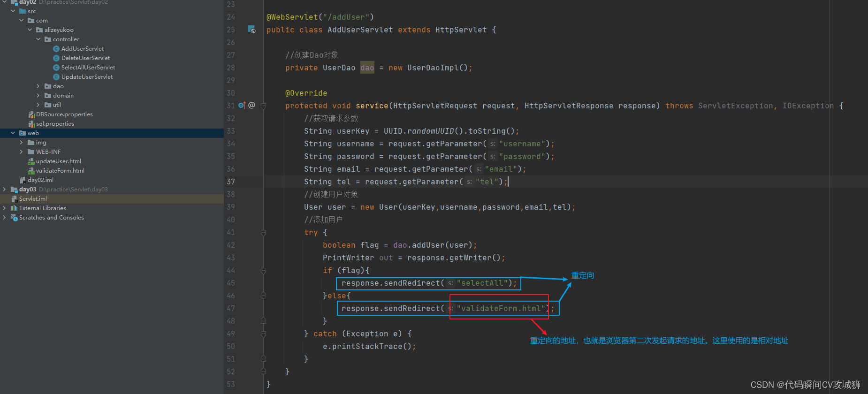This screenshot has height=394, width=868.
Task: Open DBSource.properties file
Action: point(64,114)
